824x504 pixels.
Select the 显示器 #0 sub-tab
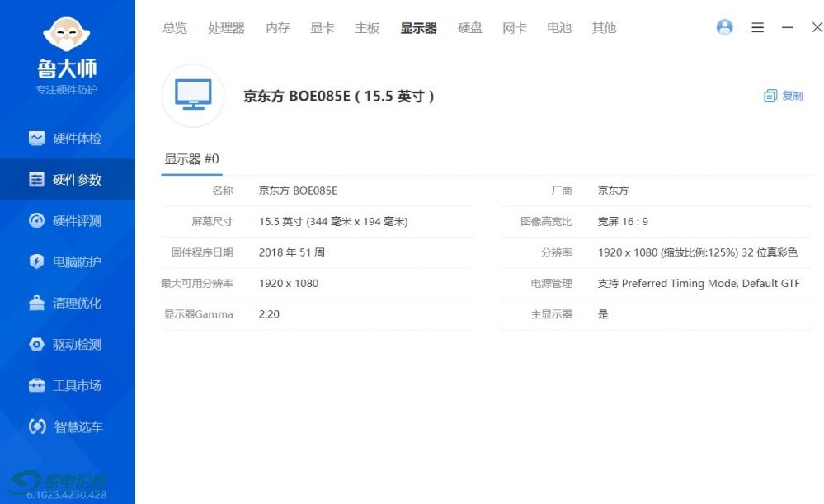[x=191, y=159]
